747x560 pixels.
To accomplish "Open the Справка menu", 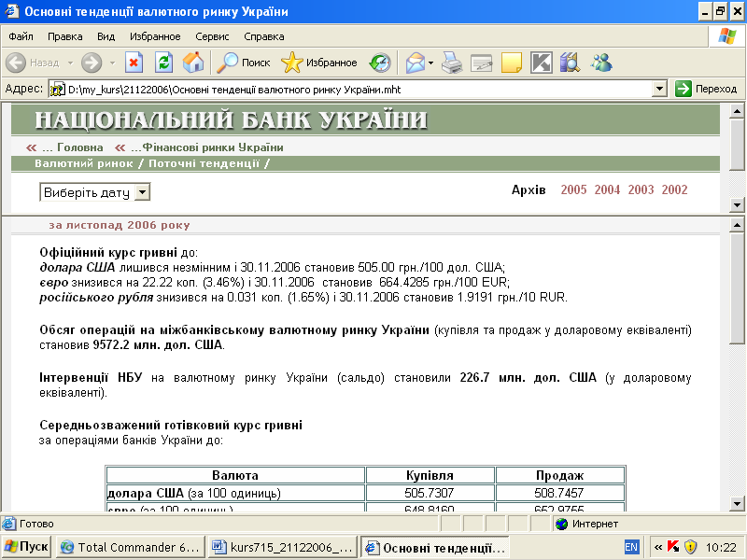I will pyautogui.click(x=264, y=36).
